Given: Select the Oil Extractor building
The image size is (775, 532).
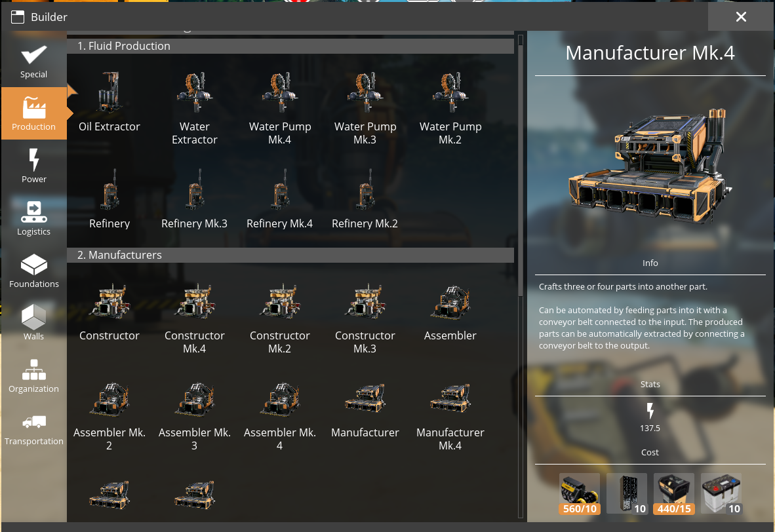Looking at the screenshot, I should 109,102.
